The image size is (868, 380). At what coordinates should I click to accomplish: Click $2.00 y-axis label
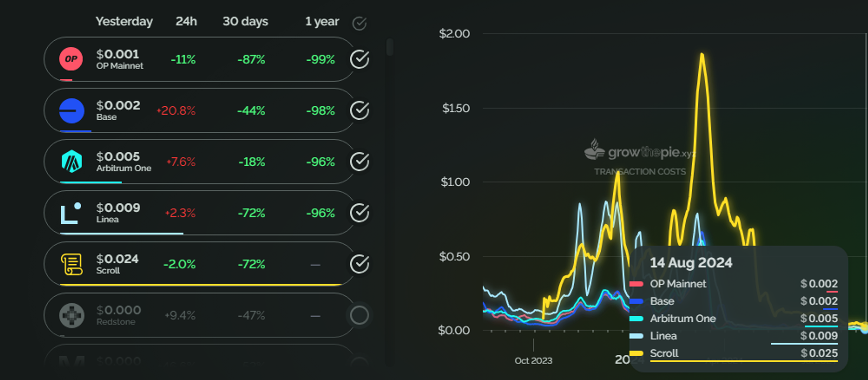point(454,34)
